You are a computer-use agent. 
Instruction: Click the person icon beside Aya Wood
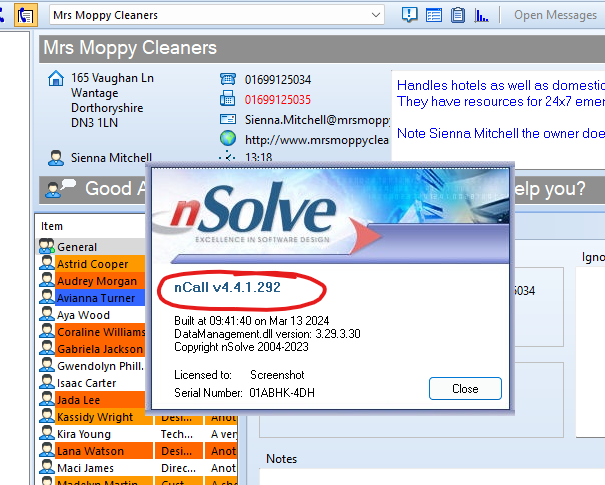click(47, 314)
